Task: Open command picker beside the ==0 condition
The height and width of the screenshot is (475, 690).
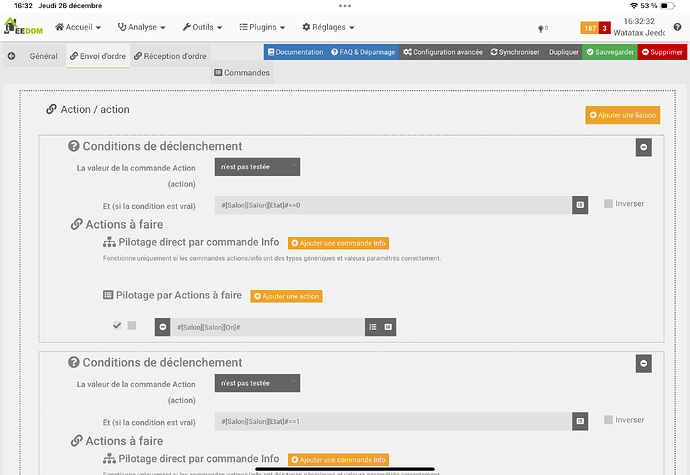Action: coord(580,205)
